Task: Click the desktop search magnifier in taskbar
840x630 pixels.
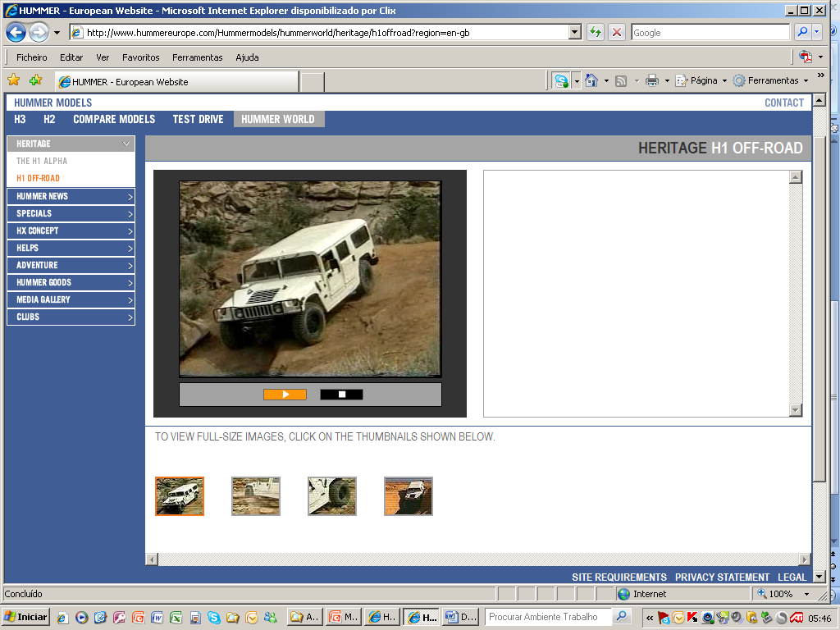Action: pyautogui.click(x=621, y=617)
